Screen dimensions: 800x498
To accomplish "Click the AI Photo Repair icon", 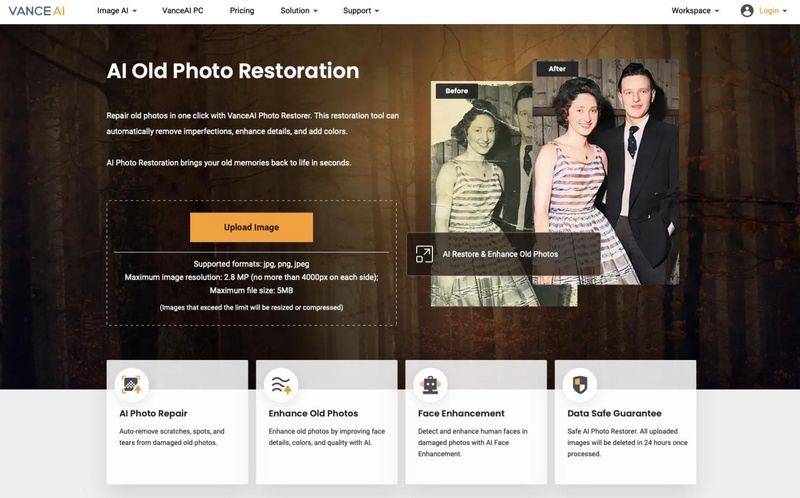I will click(x=132, y=385).
